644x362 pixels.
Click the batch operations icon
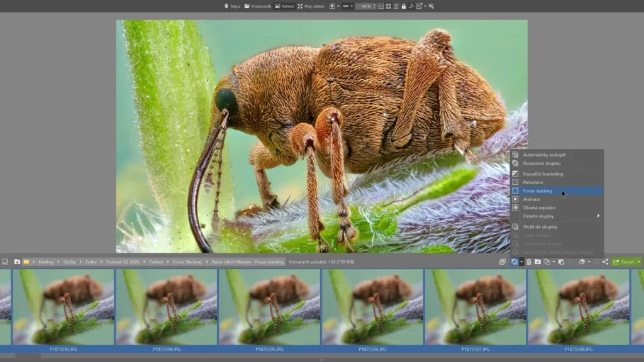(582, 262)
